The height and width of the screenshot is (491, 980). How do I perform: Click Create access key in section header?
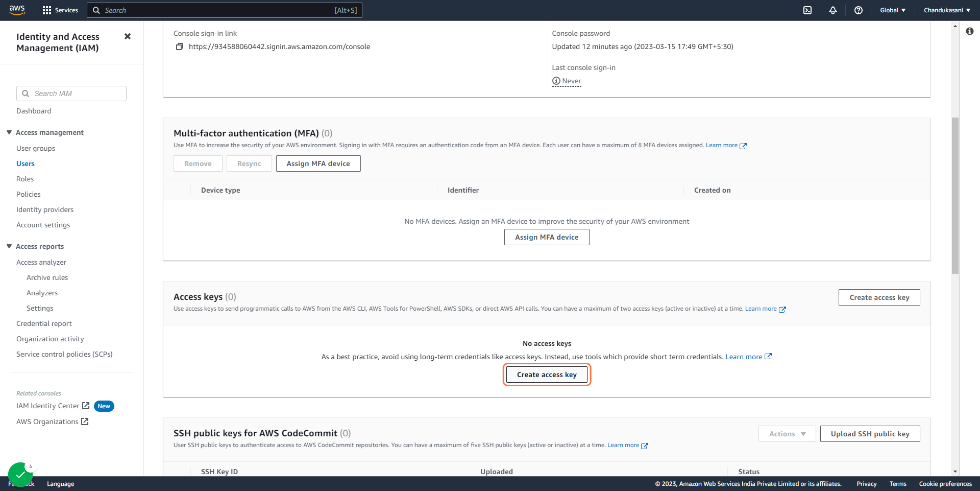point(879,297)
